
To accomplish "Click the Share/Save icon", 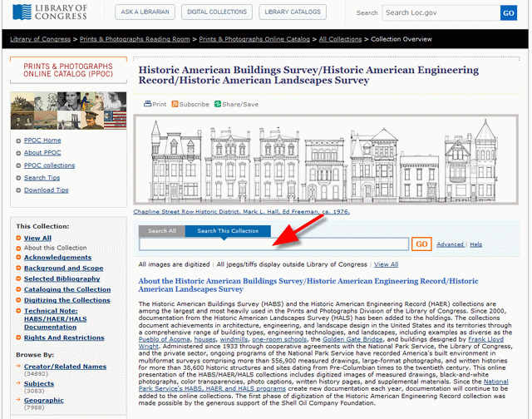I will click(x=218, y=104).
